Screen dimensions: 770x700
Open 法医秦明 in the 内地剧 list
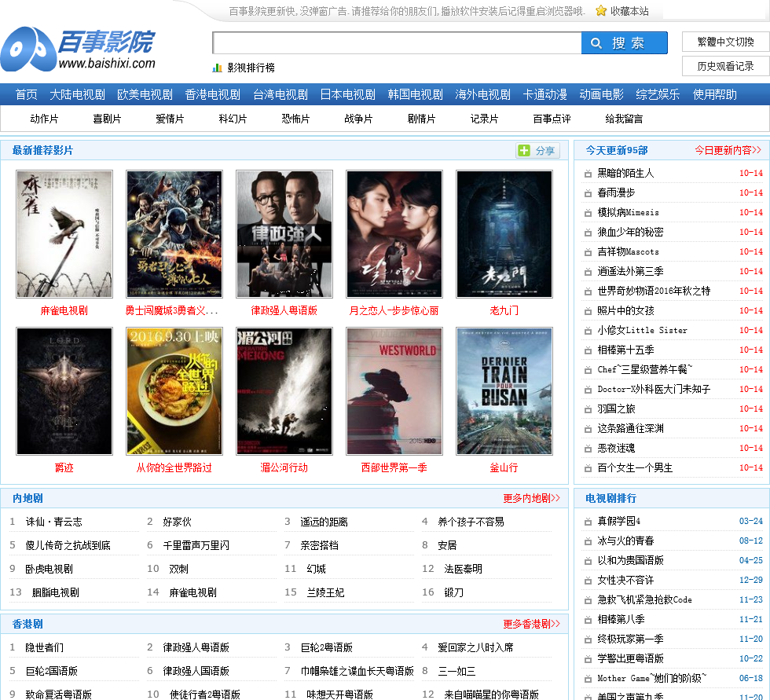[463, 569]
